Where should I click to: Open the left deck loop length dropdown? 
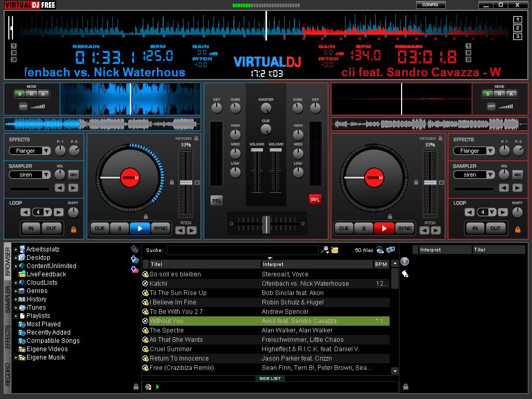coord(47,212)
